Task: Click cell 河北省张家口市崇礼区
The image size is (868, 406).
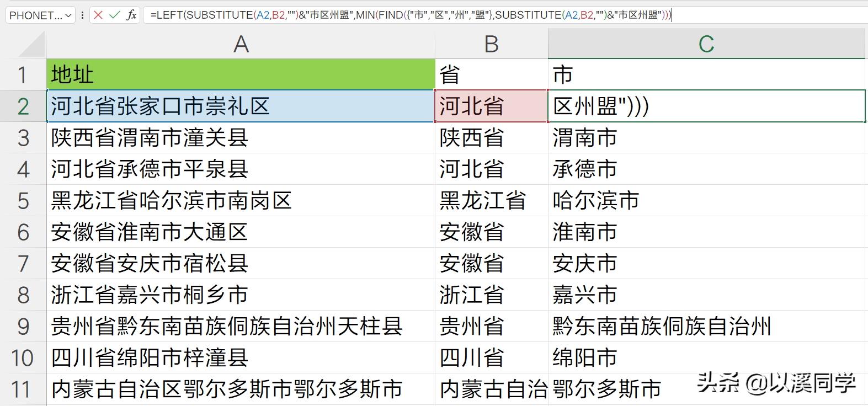Action: click(x=241, y=106)
